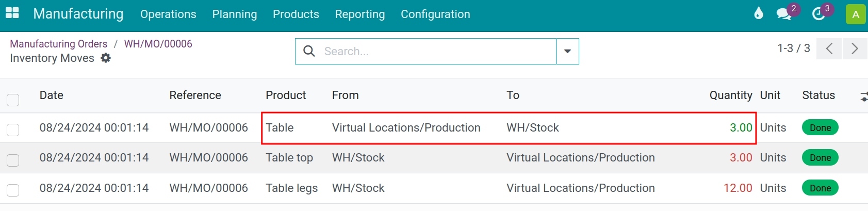The width and height of the screenshot is (868, 211).
Task: Click the date in the Table legs row
Action: point(94,188)
